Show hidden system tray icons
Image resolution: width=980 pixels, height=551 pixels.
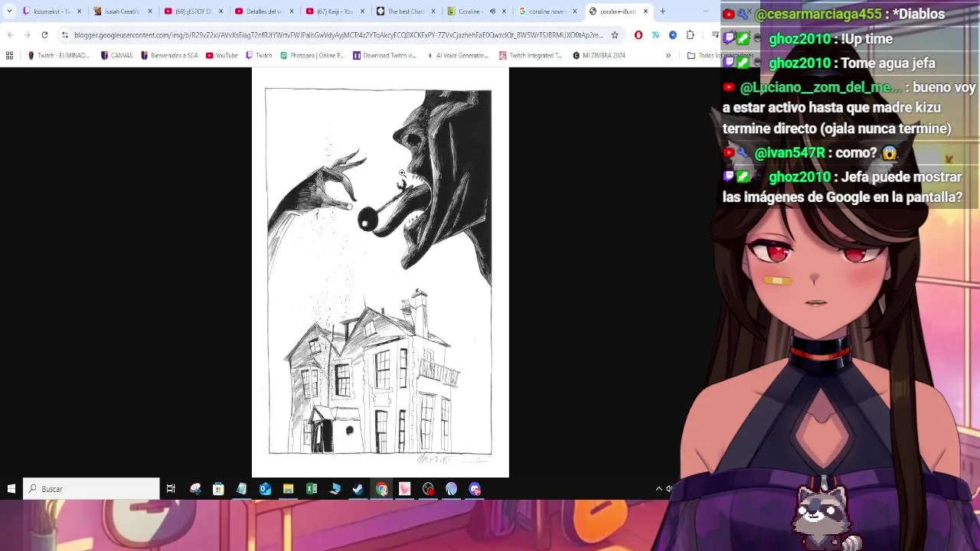[x=658, y=489]
